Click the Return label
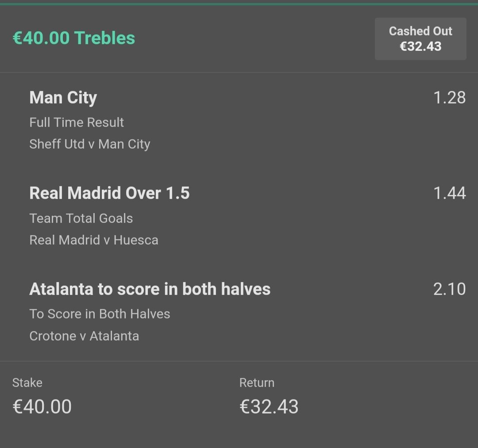Image resolution: width=478 pixels, height=448 pixels. click(257, 383)
